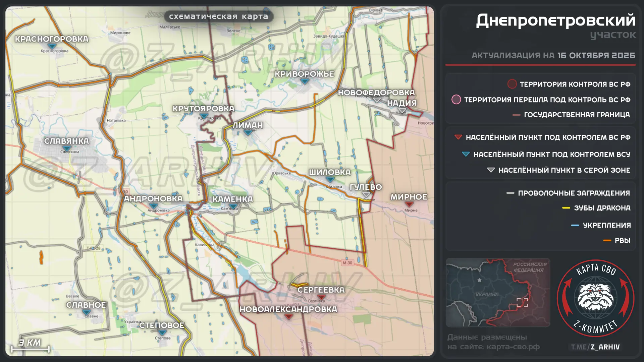This screenshot has width=644, height=362.
Task: Click the blue Укрепления legend line
Action: click(x=575, y=226)
